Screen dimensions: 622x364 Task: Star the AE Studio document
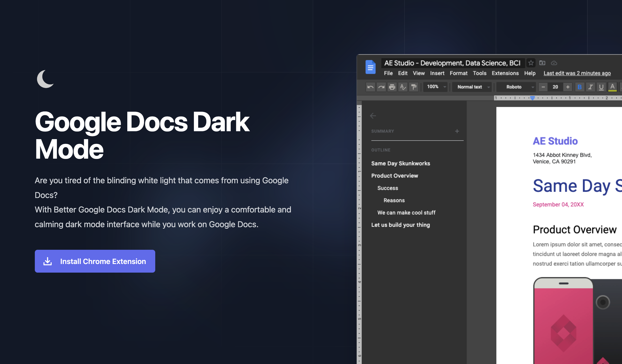[x=531, y=63]
